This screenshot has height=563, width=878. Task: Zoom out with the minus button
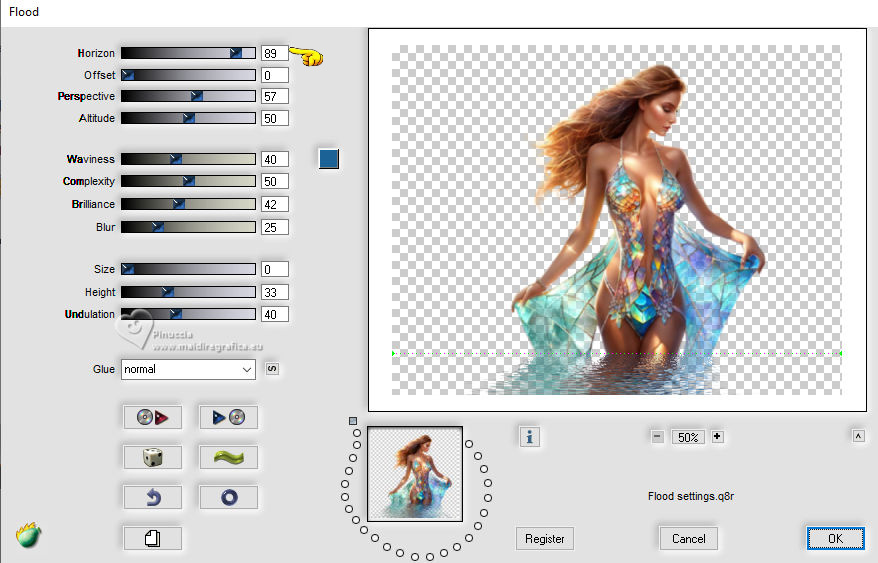click(x=657, y=437)
